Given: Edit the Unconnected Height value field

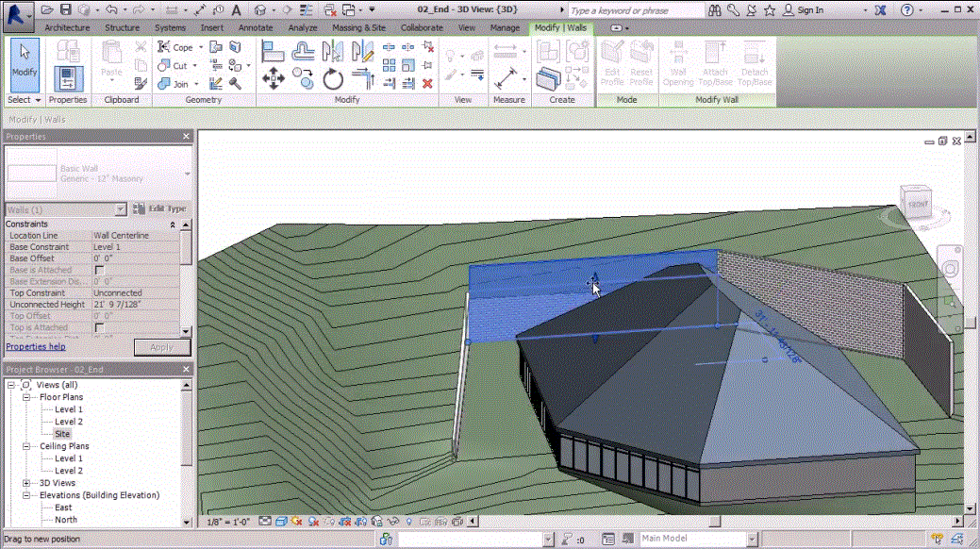Looking at the screenshot, I should [x=136, y=305].
